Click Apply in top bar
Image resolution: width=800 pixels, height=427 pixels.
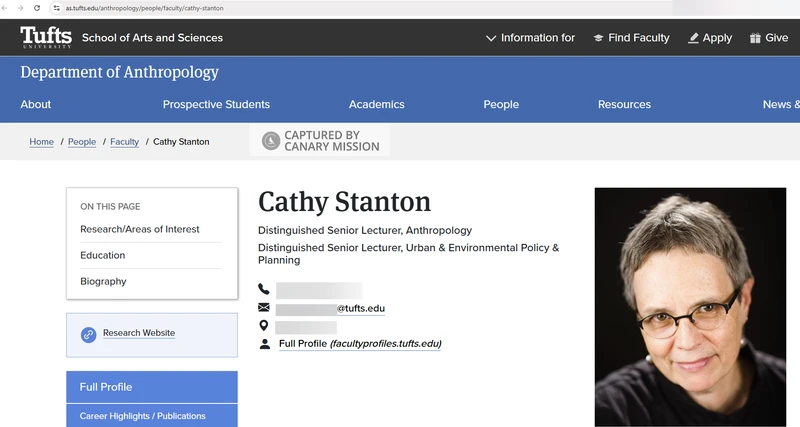[717, 38]
